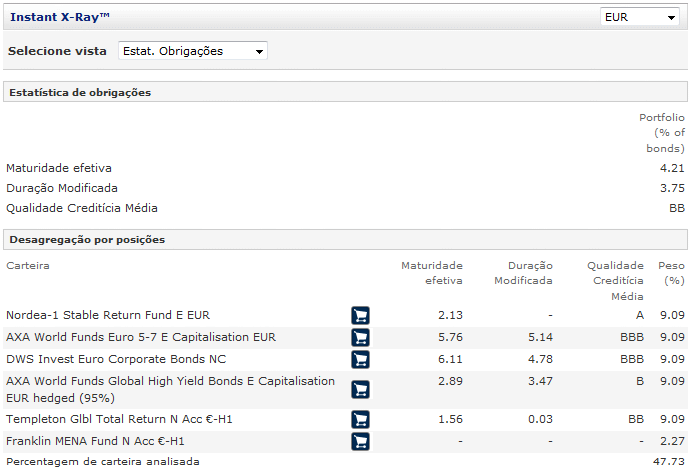The width and height of the screenshot is (693, 471).
Task: Open the Estat. Obrigações view dropdown
Action: (x=193, y=51)
